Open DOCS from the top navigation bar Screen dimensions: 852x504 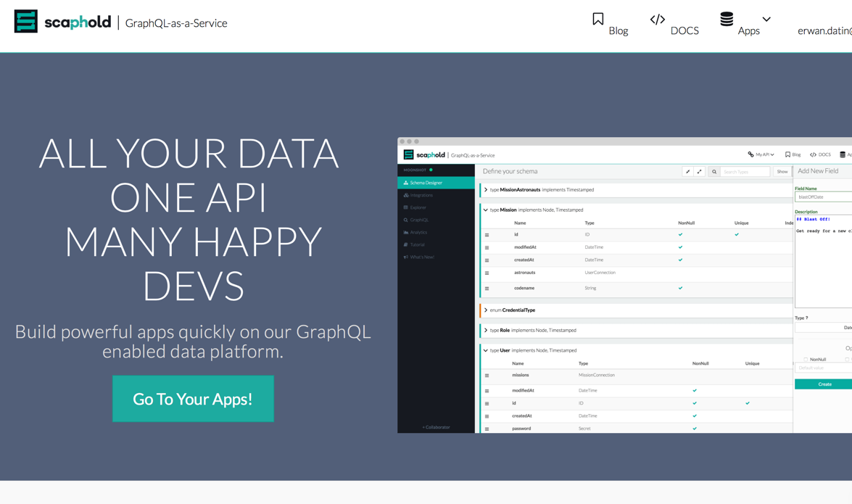684,31
